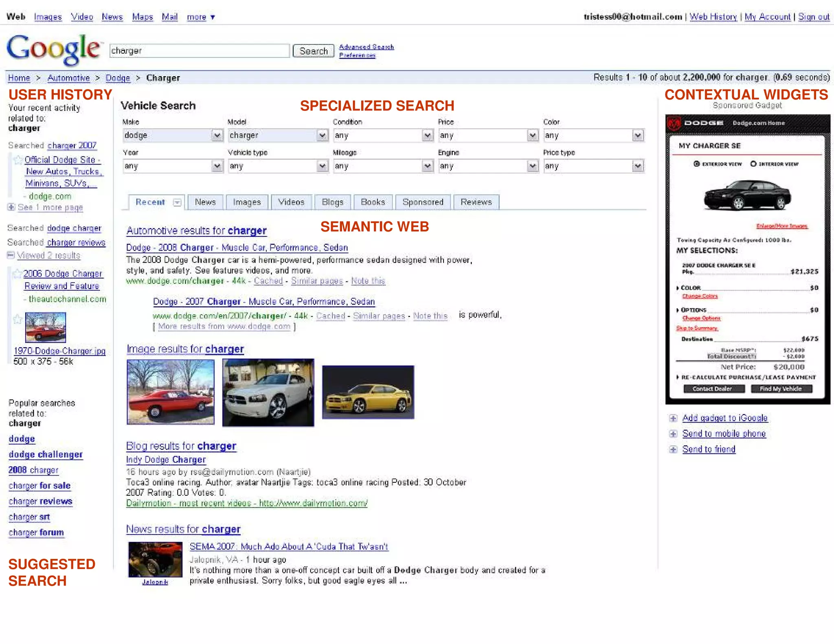Star the 2006 Dodge Charger Review entry
834x644 pixels.
click(x=17, y=274)
